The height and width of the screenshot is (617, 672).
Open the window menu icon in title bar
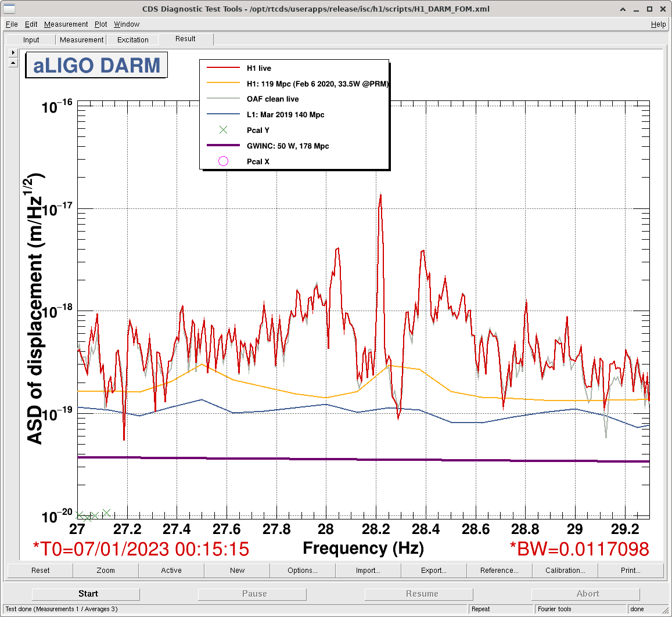click(9, 9)
